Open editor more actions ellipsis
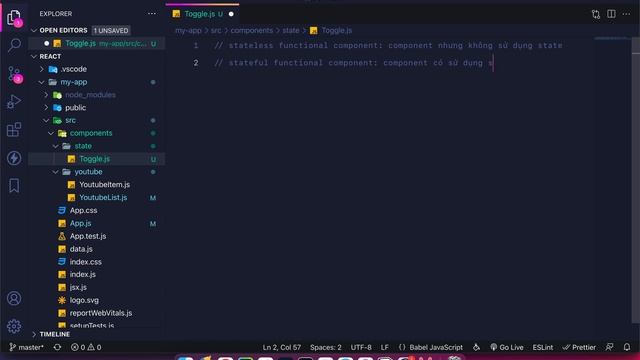The width and height of the screenshot is (640, 360). click(626, 14)
